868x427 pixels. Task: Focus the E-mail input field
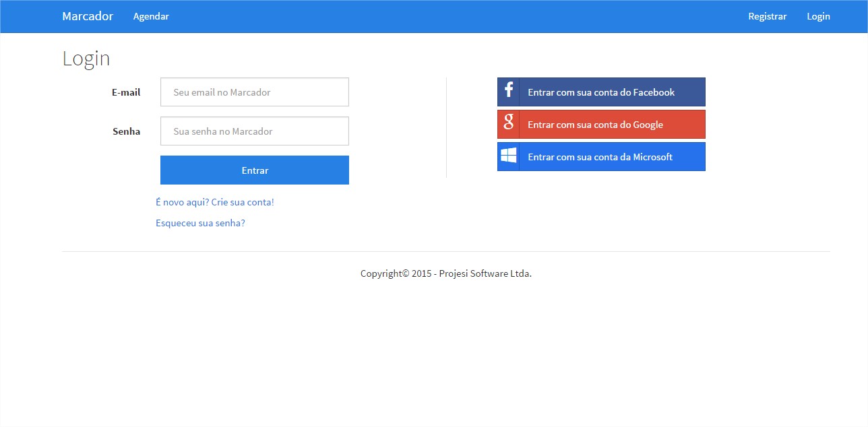[x=255, y=92]
